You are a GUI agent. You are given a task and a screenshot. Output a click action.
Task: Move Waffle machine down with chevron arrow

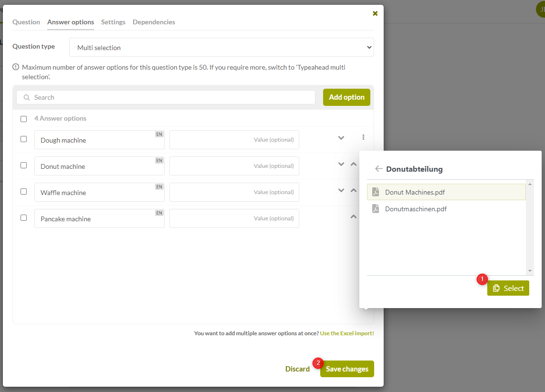[x=341, y=190]
